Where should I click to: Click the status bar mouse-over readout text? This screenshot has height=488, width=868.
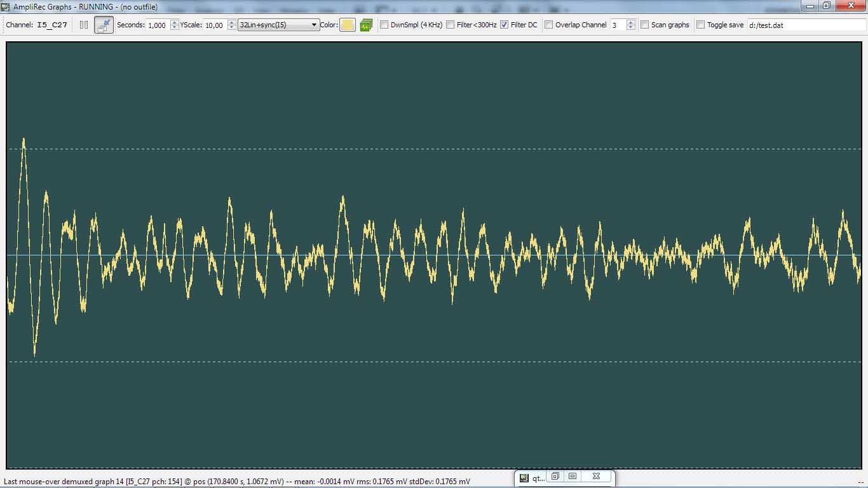point(237,481)
